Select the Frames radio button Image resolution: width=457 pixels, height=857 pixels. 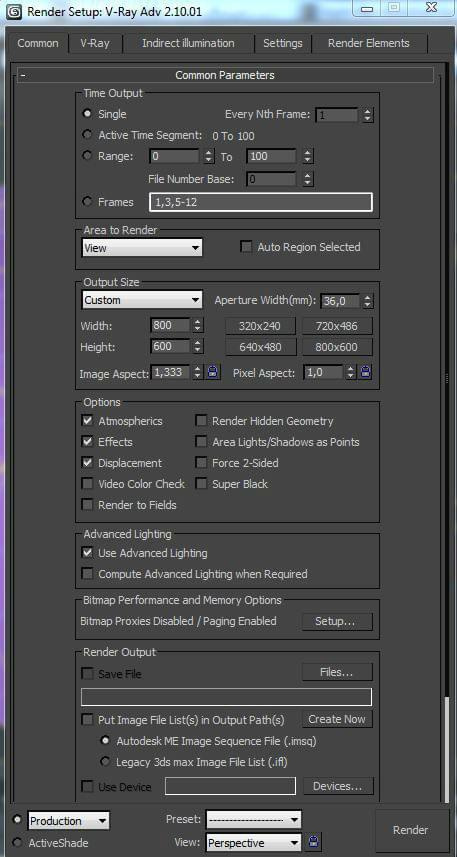click(x=87, y=202)
